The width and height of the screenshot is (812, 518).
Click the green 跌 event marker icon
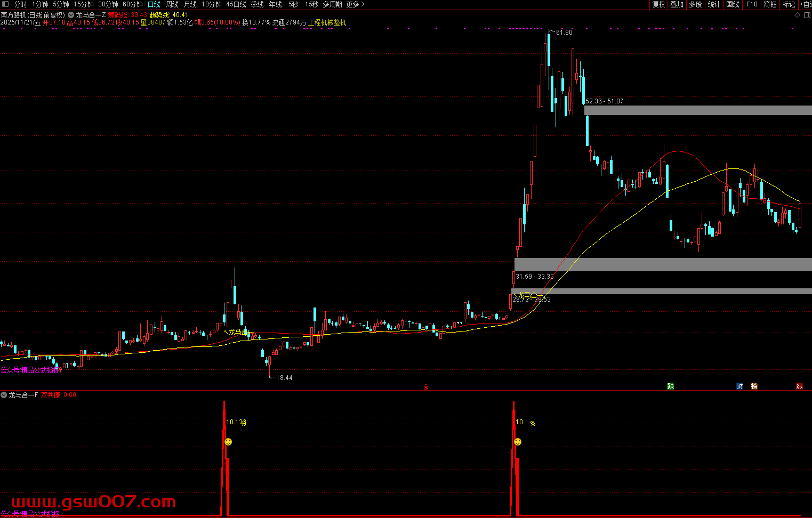coord(671,386)
